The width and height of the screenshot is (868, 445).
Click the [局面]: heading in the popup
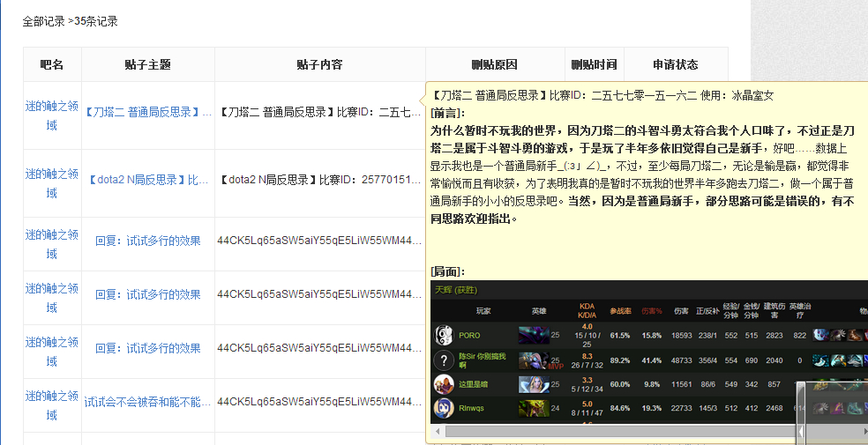tap(447, 271)
